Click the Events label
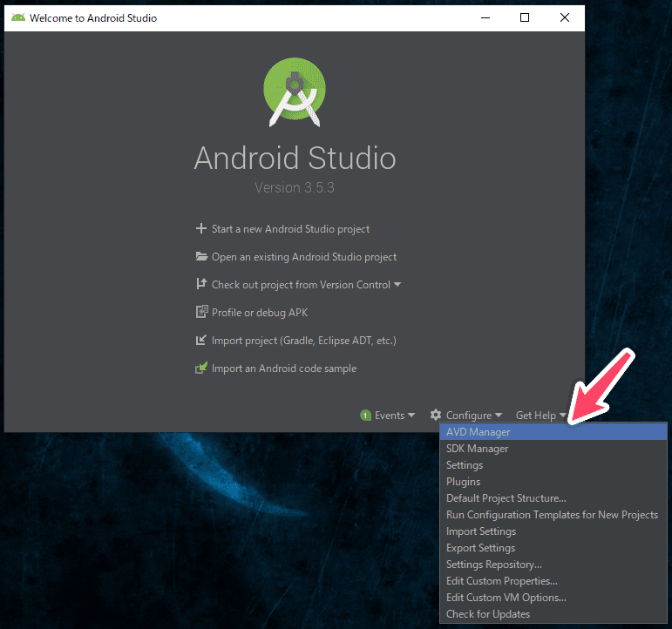 389,416
